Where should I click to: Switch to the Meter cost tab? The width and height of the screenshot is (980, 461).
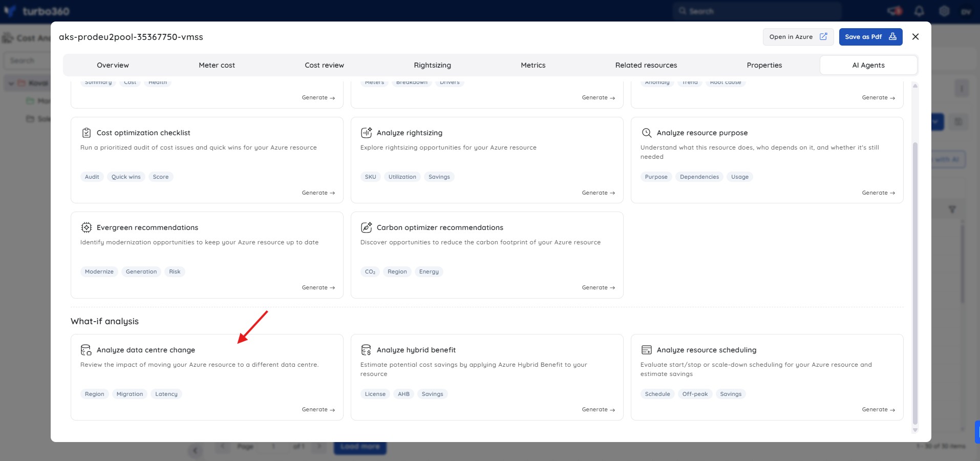(x=217, y=65)
